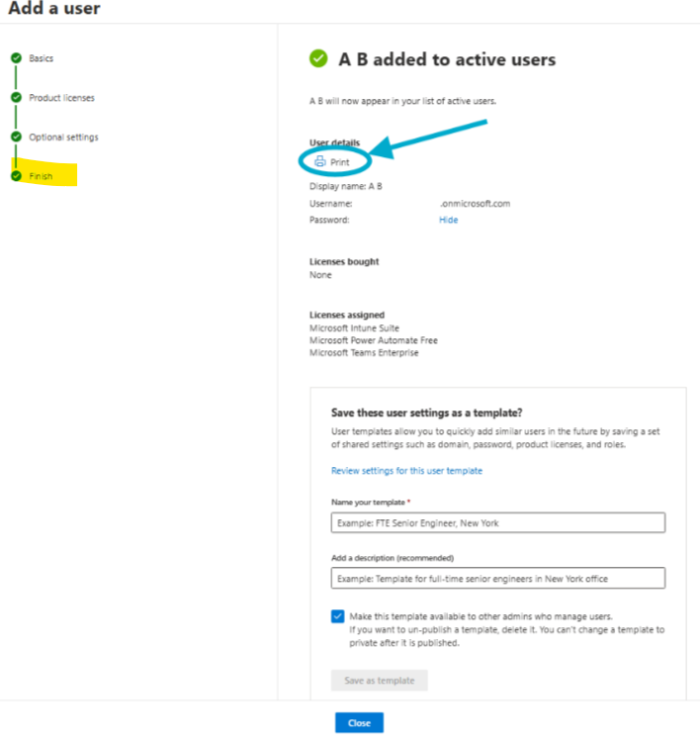The height and width of the screenshot is (742, 700).
Task: Click the Microsoft Intune Suite license
Action: tap(354, 327)
